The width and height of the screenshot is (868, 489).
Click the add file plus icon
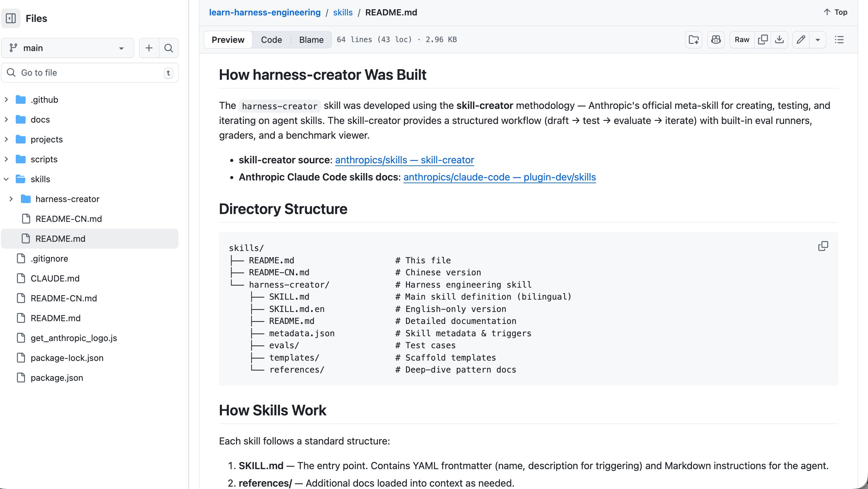point(149,48)
